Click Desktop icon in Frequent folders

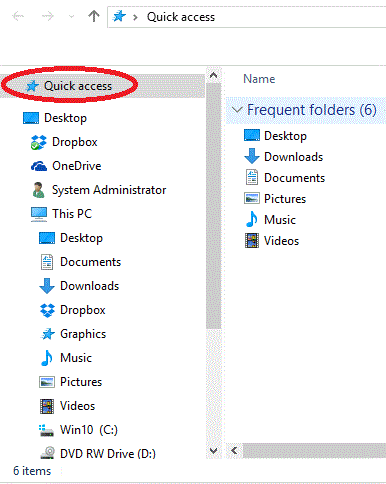coord(252,136)
